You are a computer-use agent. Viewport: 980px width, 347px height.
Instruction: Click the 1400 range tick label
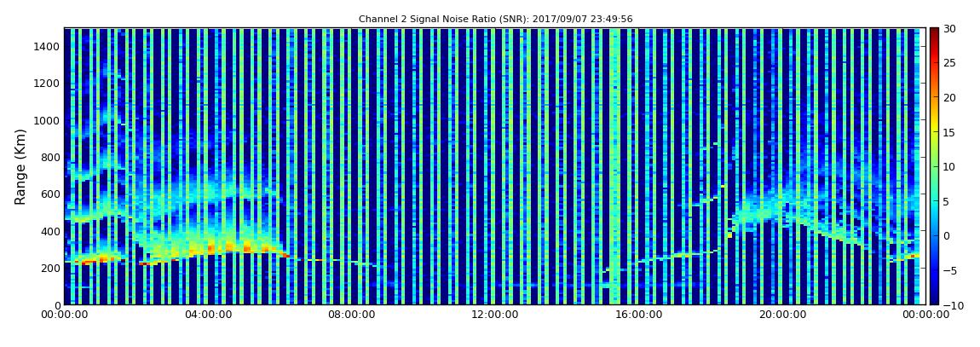48,46
